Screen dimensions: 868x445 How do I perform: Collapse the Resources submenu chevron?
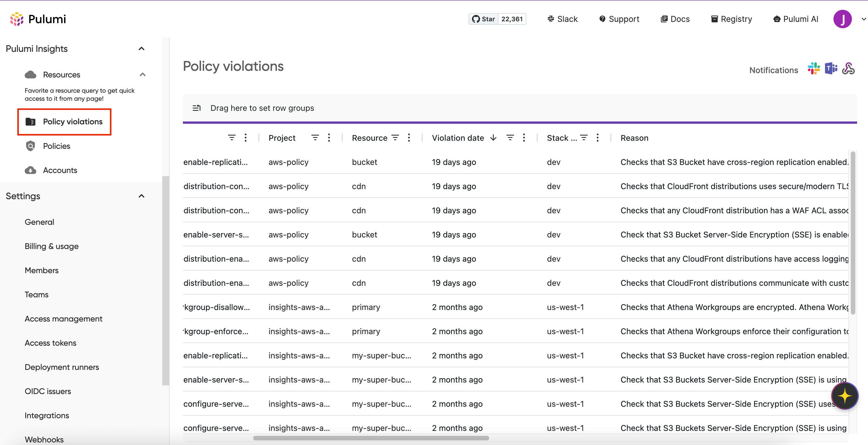pos(143,75)
